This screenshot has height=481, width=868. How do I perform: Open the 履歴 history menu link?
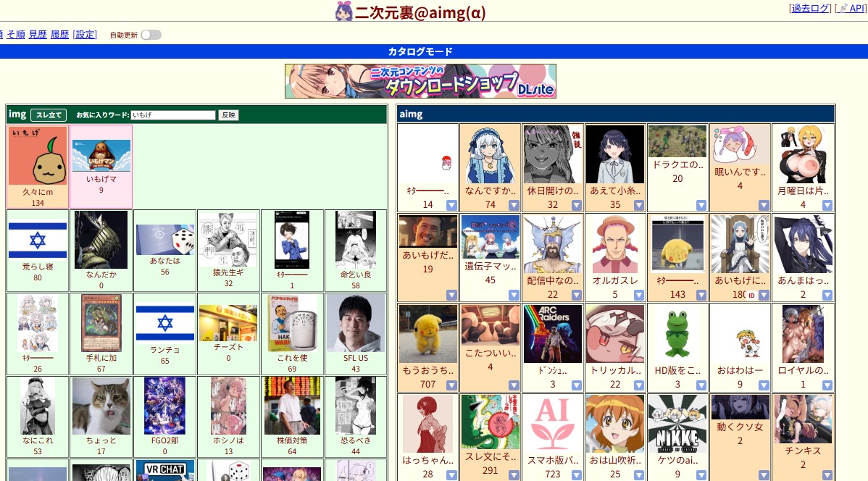click(60, 34)
